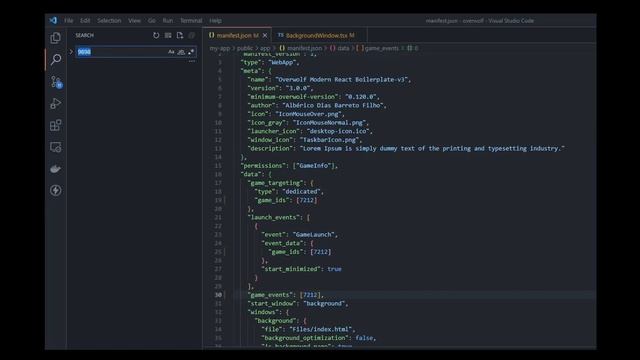Close the manifest.json tab
This screenshot has width=640, height=360.
pyautogui.click(x=265, y=36)
